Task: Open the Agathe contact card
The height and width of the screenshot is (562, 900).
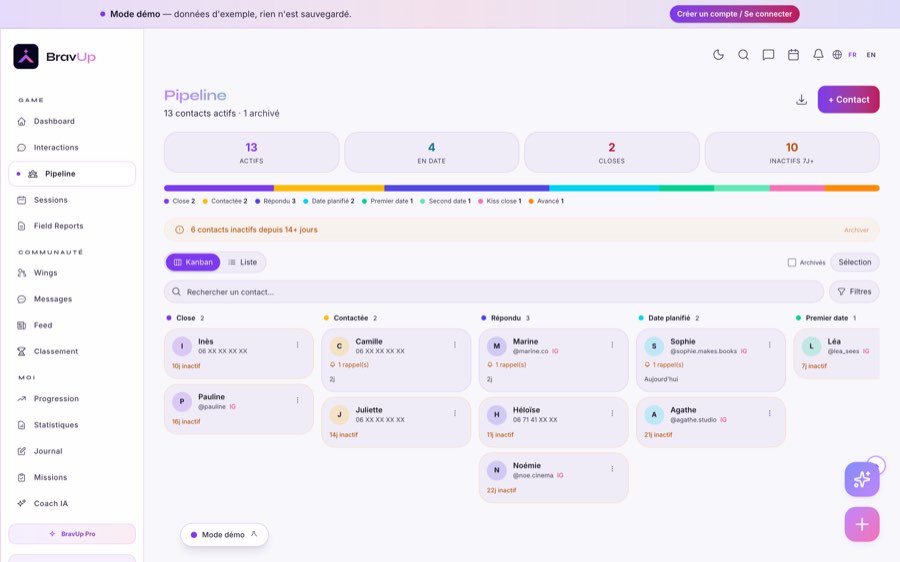Action: [x=711, y=422]
